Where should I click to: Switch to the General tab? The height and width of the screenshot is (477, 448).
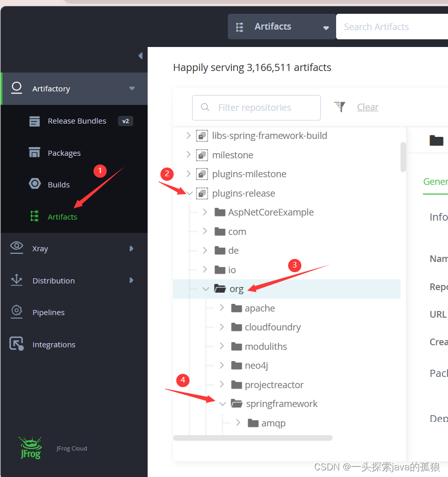pyautogui.click(x=436, y=182)
